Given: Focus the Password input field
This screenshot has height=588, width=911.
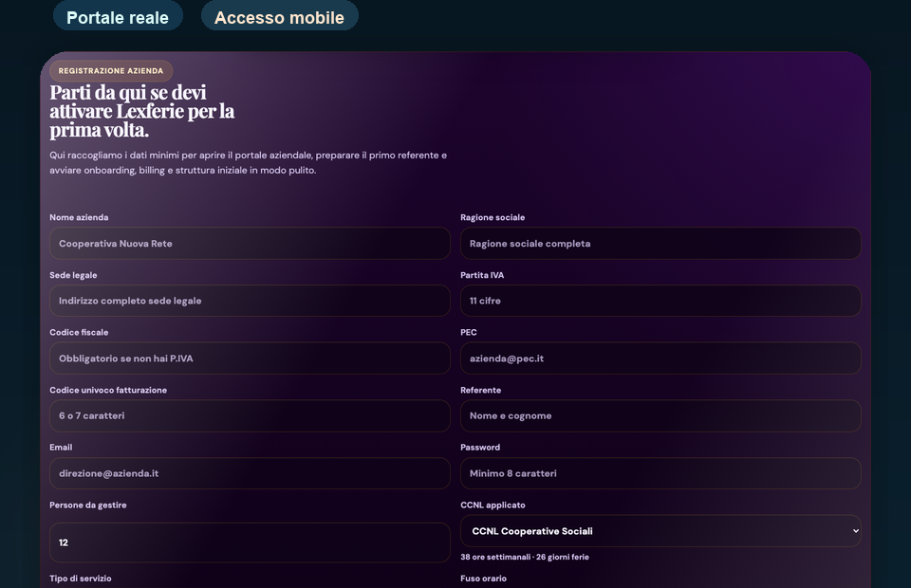Looking at the screenshot, I should tap(660, 473).
